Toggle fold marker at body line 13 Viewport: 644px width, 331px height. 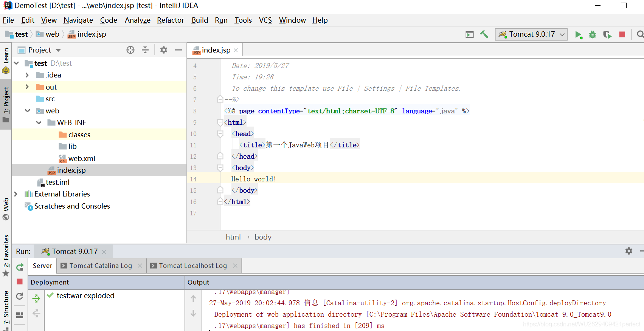tap(220, 168)
